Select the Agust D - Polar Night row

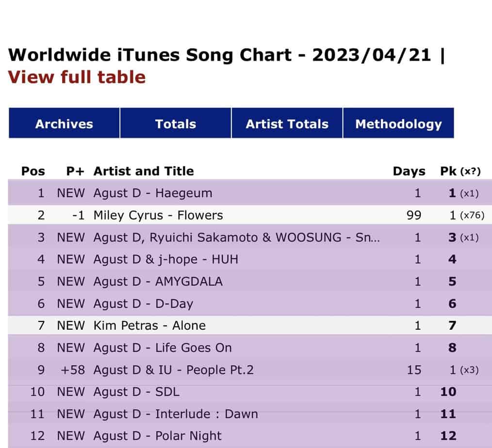(x=158, y=436)
